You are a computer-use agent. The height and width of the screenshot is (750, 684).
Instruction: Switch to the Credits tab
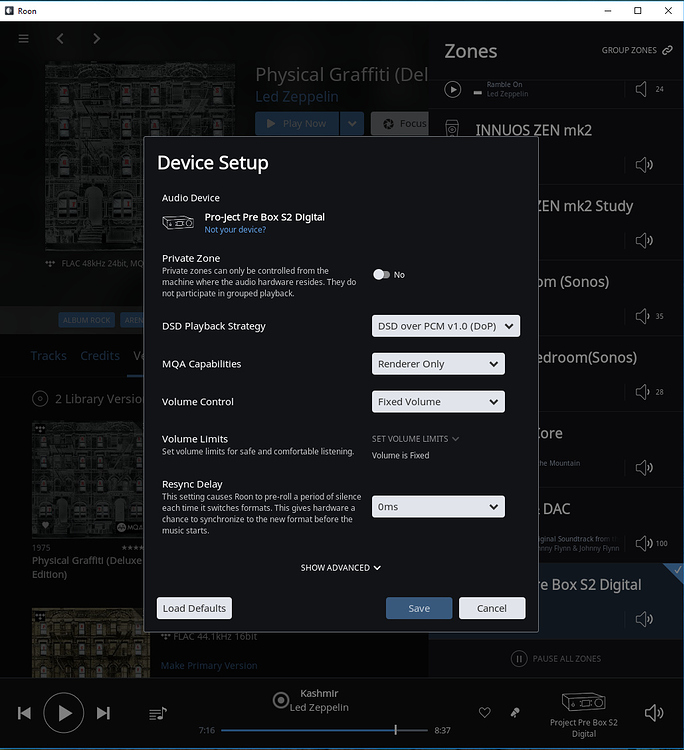(x=100, y=356)
